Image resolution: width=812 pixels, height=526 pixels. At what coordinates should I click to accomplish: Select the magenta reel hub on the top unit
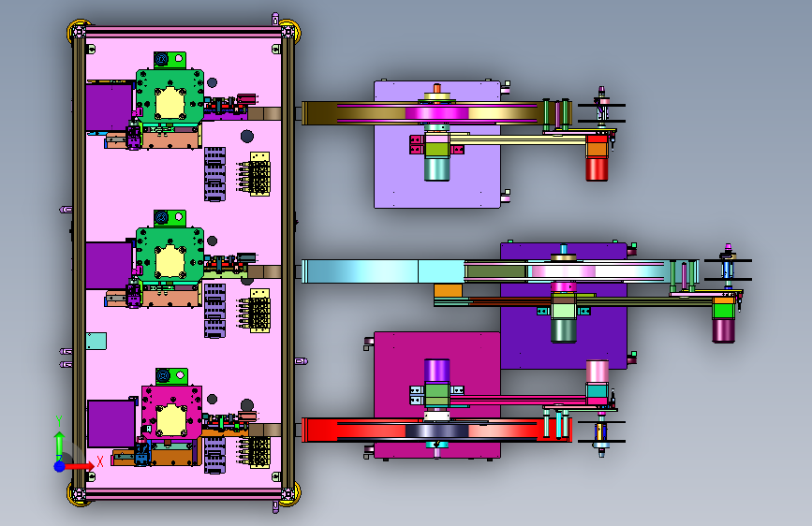pyautogui.click(x=436, y=113)
